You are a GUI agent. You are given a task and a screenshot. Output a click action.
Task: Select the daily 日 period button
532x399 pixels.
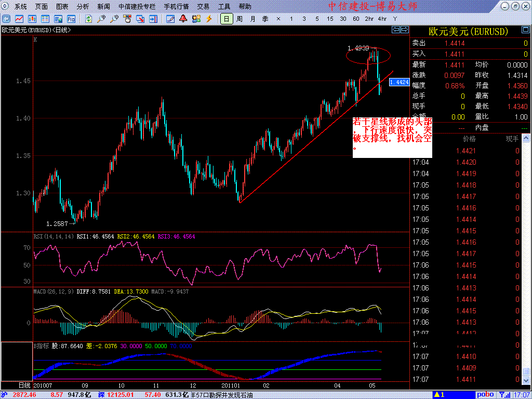(227, 19)
